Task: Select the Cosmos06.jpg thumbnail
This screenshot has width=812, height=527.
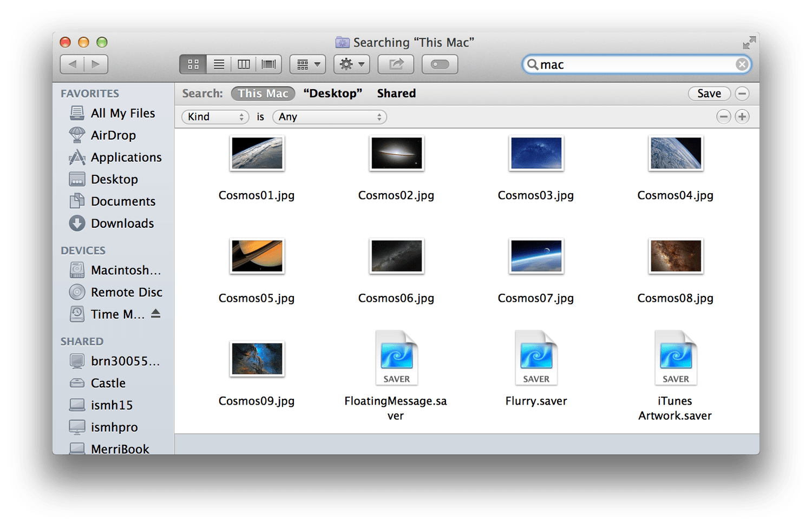Action: (x=397, y=256)
